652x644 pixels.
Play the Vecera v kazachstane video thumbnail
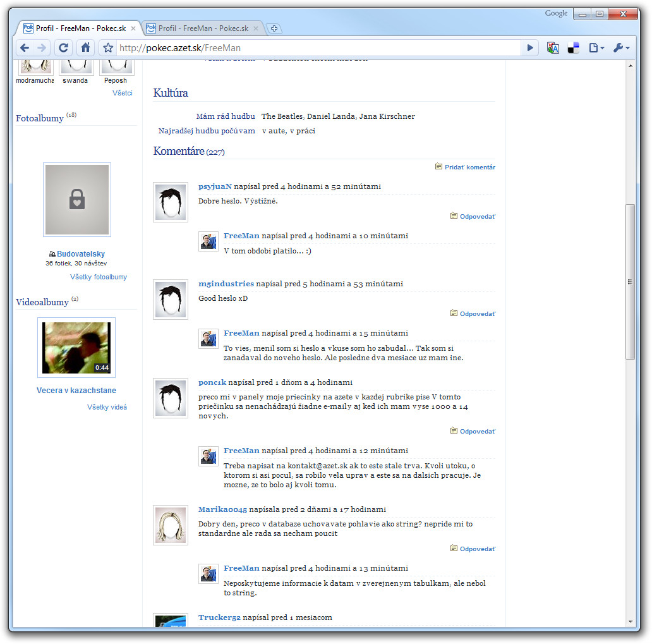76,348
